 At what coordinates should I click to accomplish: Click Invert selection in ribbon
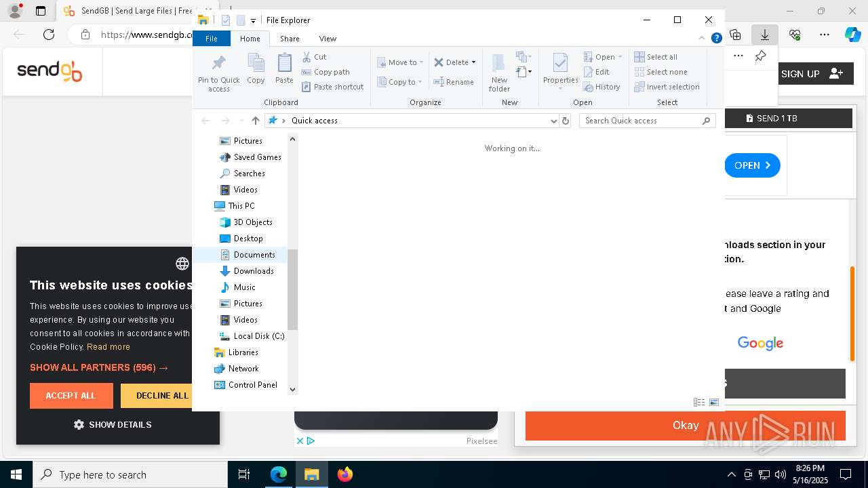pos(667,87)
